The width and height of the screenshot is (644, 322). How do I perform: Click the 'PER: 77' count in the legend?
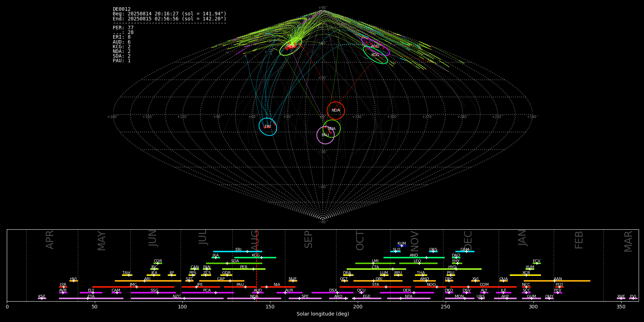(x=123, y=28)
